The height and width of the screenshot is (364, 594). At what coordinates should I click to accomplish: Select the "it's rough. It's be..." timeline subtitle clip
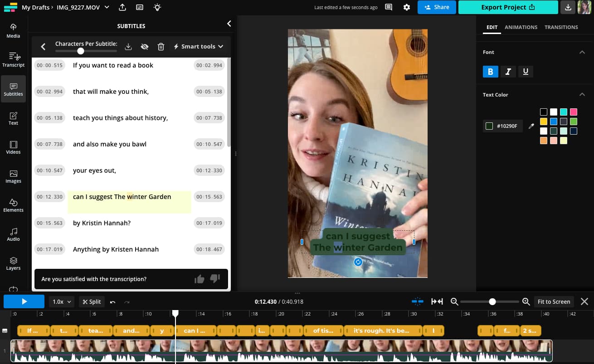pyautogui.click(x=383, y=331)
